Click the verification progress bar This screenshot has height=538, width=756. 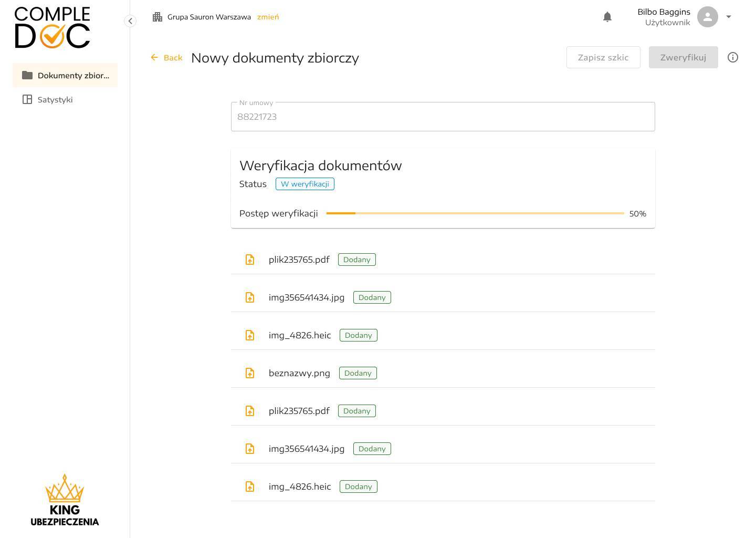click(475, 213)
